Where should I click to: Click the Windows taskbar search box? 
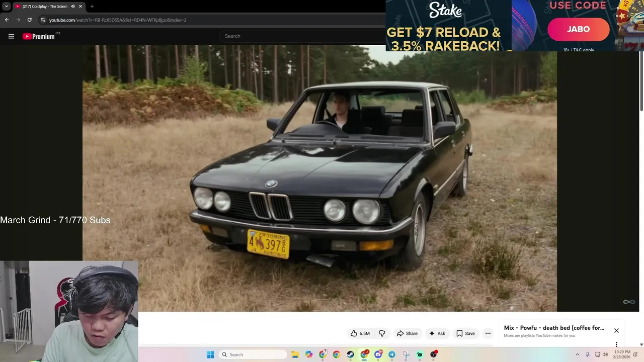(x=254, y=354)
